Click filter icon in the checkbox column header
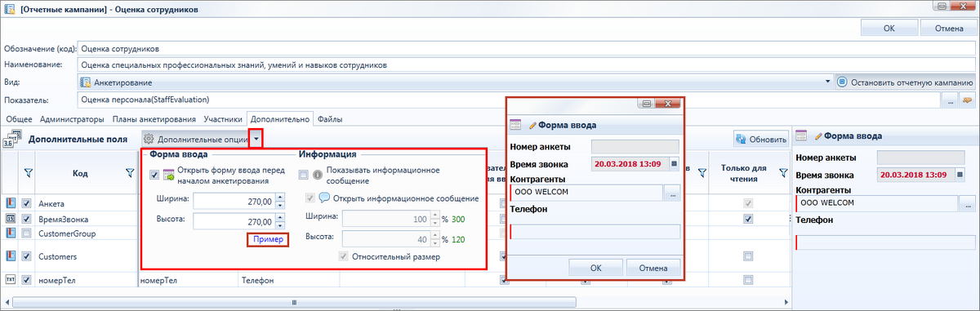 pos(28,172)
